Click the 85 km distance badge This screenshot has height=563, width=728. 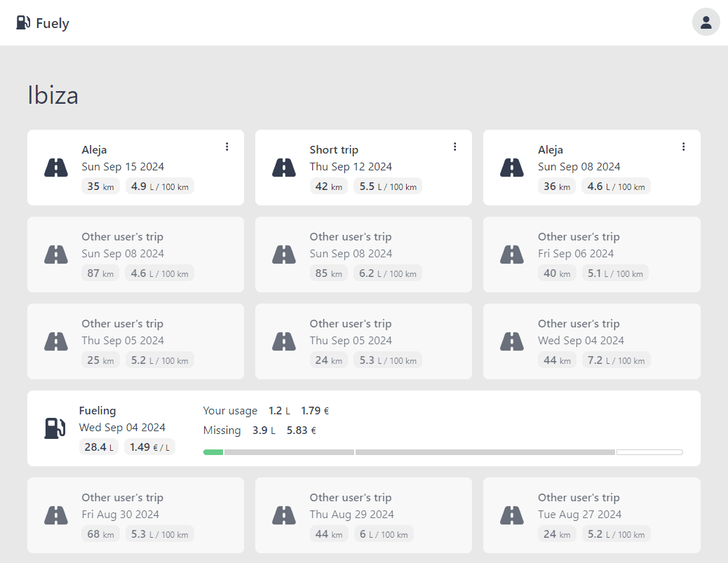(329, 273)
